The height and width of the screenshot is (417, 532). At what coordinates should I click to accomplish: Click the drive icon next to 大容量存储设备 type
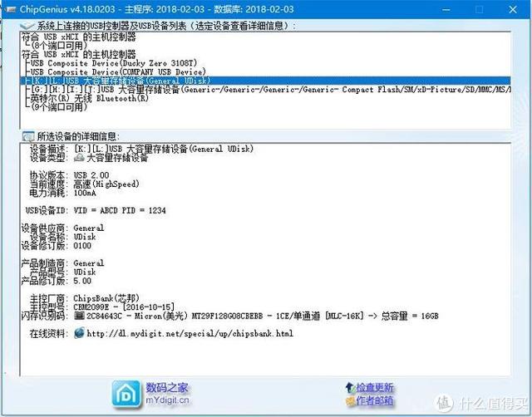[79, 157]
